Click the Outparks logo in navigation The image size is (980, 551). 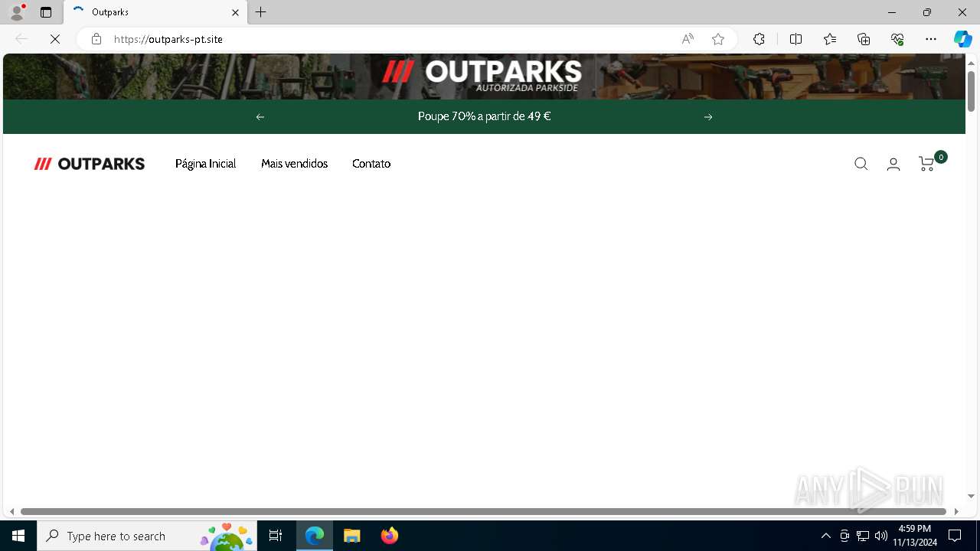click(x=90, y=164)
